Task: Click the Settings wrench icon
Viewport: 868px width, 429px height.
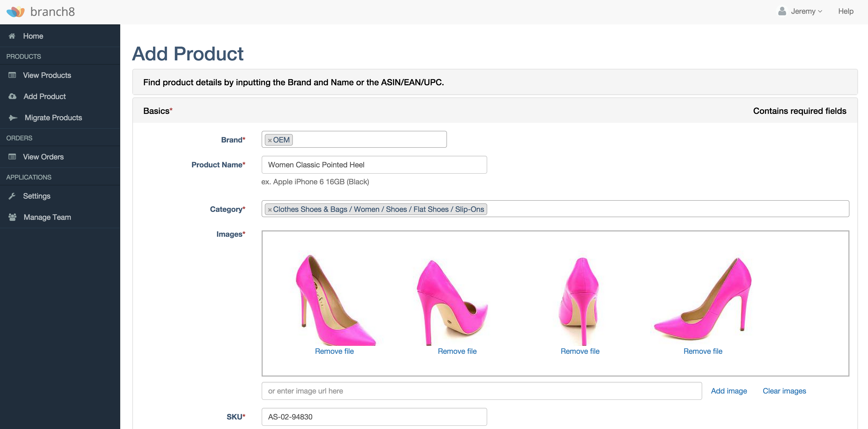Action: (12, 196)
